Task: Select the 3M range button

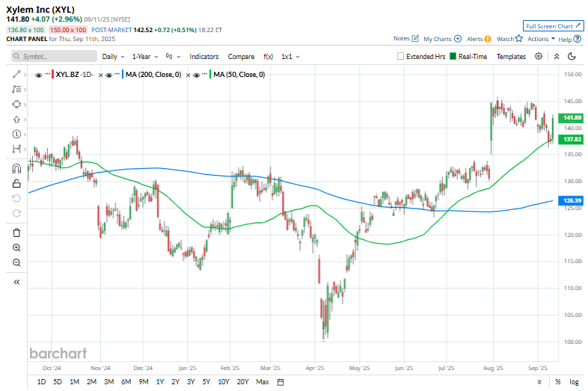Action: (x=108, y=381)
